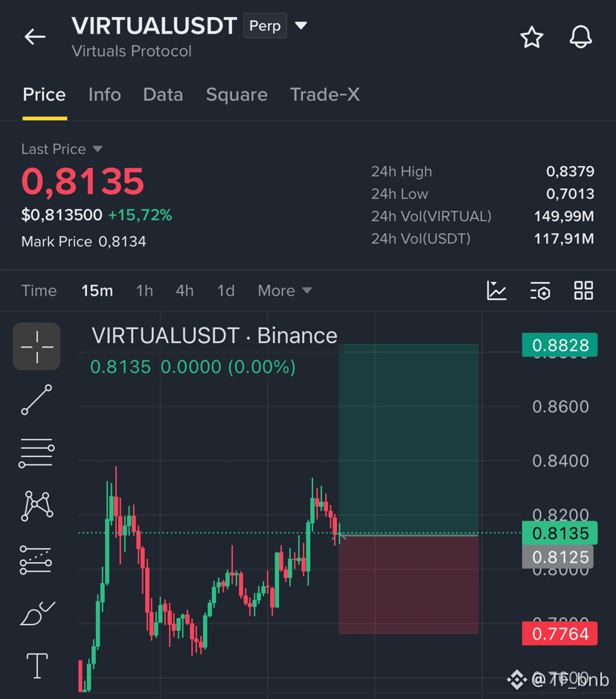616x699 pixels.
Task: Select the crosshair cursor tool
Action: 36,346
